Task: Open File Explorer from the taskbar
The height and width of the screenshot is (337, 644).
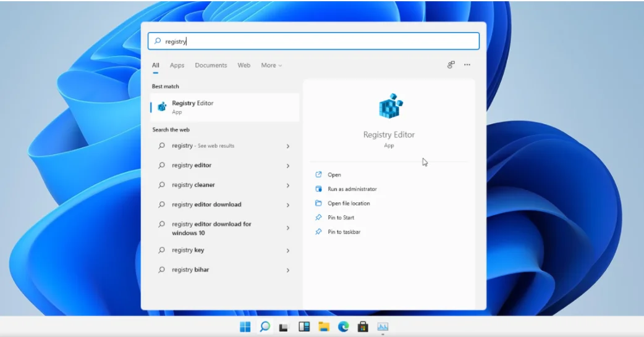Action: pos(323,327)
